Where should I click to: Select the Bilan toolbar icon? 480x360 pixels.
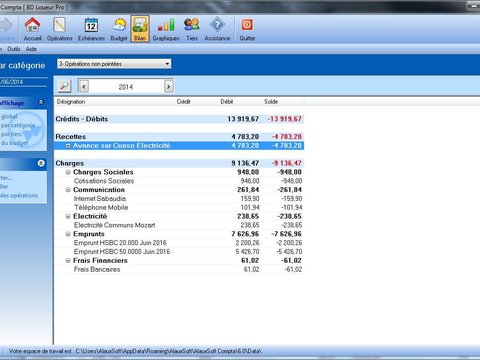[140, 29]
